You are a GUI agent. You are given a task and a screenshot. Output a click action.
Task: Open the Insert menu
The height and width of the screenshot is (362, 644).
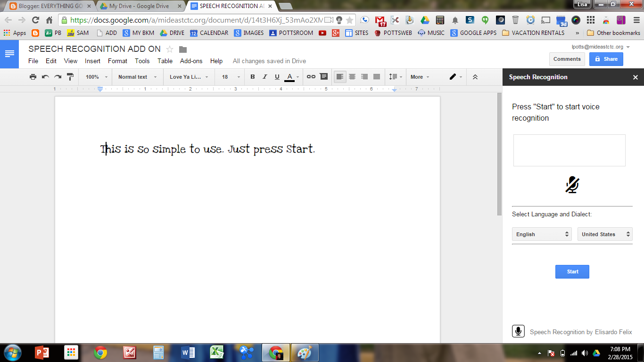[92, 61]
